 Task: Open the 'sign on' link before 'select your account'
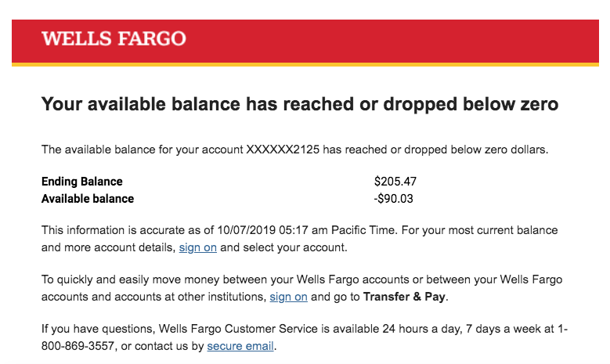197,247
